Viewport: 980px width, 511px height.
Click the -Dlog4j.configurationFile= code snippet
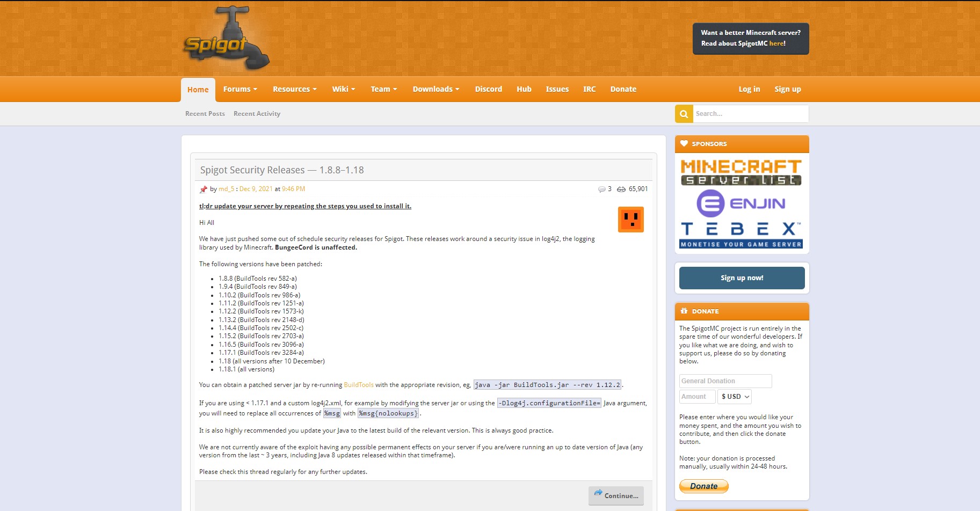tap(549, 403)
